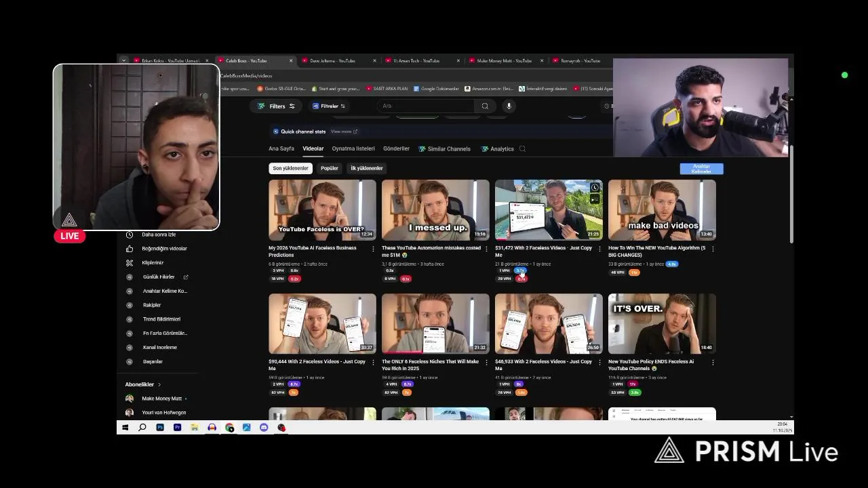Click the Quick channel stats icon
This screenshot has height=488, width=868.
[276, 131]
